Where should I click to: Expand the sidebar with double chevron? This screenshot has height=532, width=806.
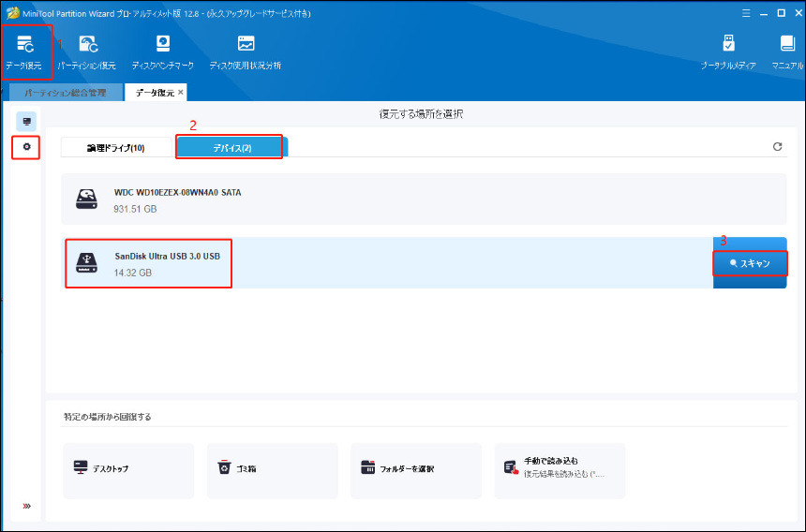pos(26,507)
